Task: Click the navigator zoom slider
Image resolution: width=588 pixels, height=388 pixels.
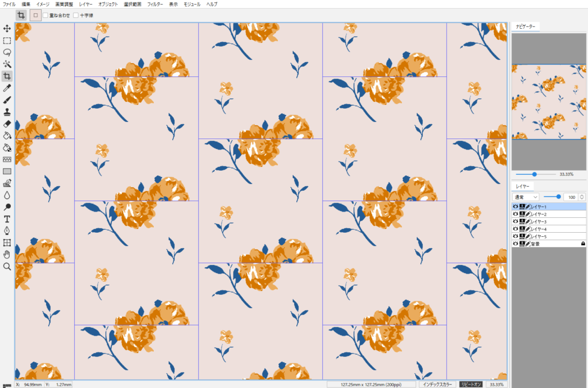Action: [536, 174]
